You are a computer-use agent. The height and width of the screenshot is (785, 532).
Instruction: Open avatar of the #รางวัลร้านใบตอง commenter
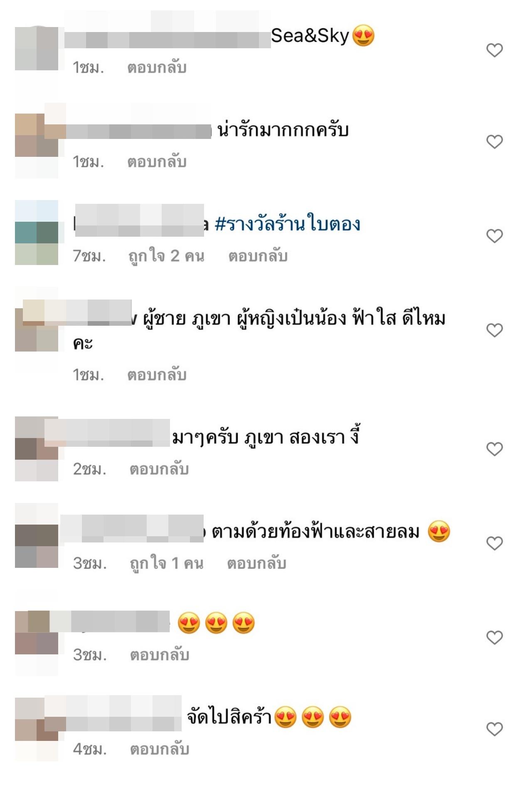coord(37,233)
